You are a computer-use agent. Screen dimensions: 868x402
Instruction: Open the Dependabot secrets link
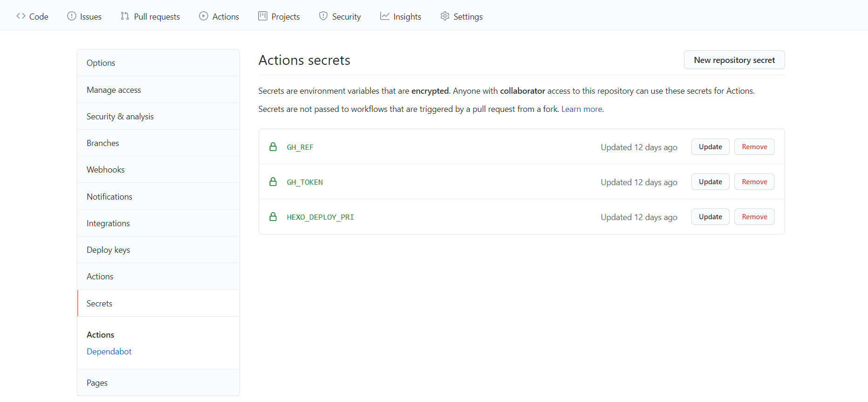(x=109, y=352)
